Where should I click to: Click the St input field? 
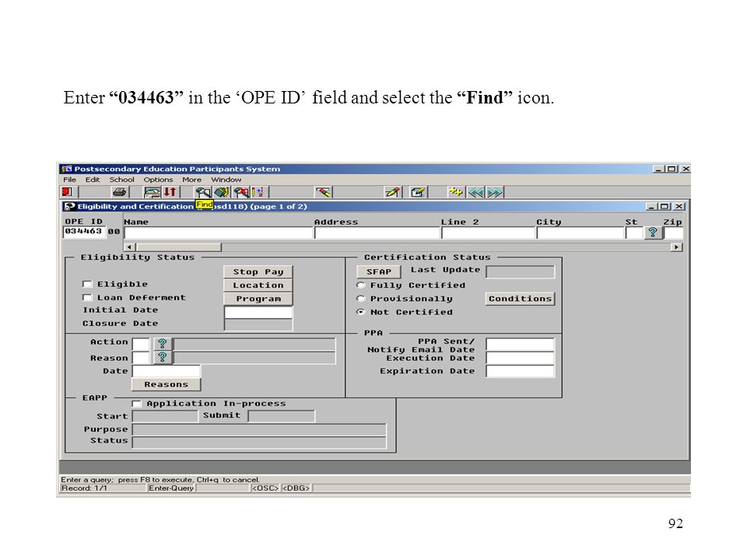pyautogui.click(x=634, y=233)
